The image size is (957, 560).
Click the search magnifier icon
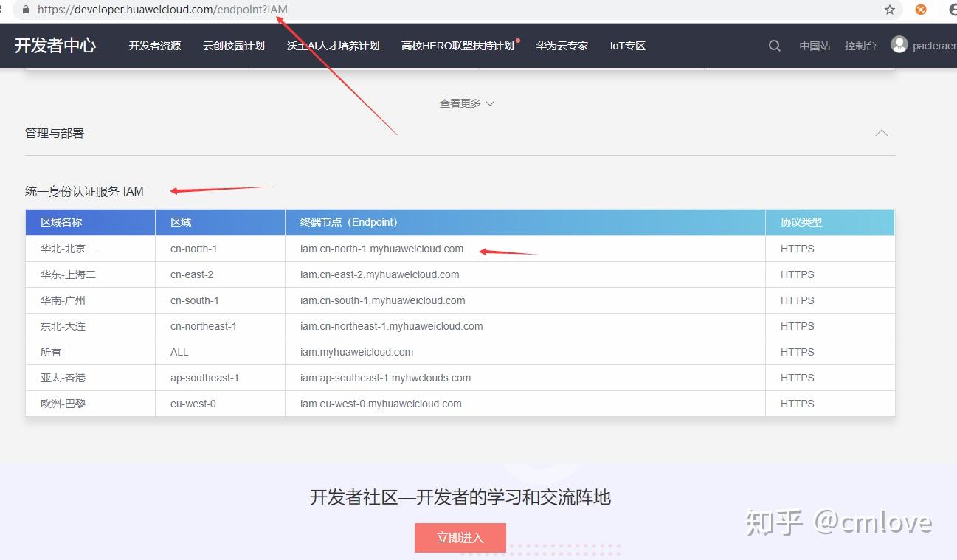[774, 46]
